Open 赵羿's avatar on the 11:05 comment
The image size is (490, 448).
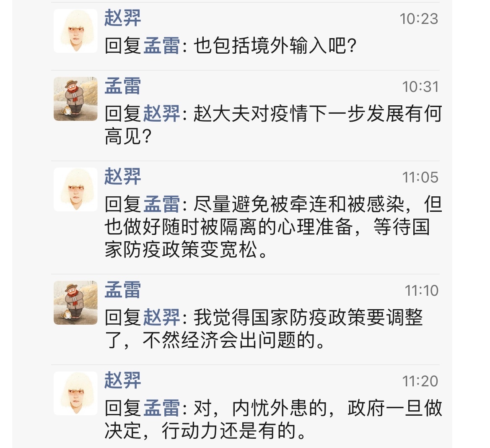75,190
